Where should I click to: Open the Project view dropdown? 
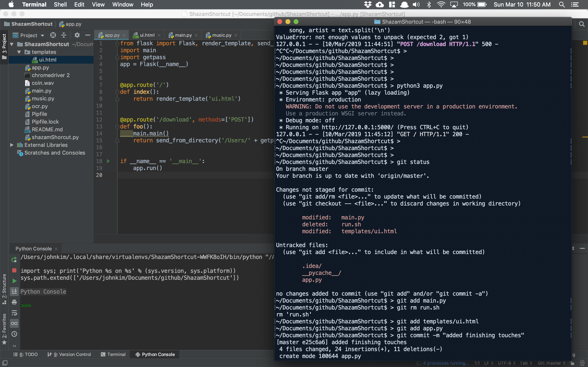(x=29, y=35)
